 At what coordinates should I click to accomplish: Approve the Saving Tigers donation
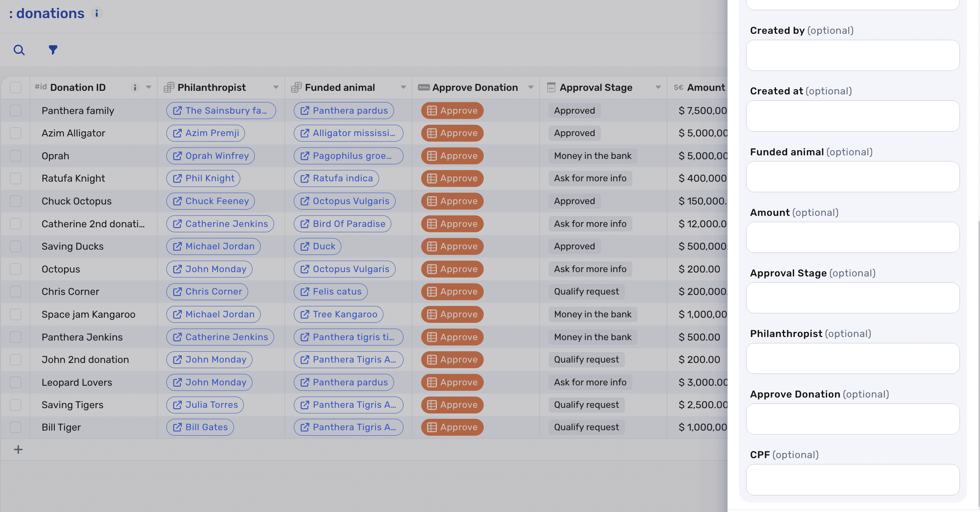(452, 405)
